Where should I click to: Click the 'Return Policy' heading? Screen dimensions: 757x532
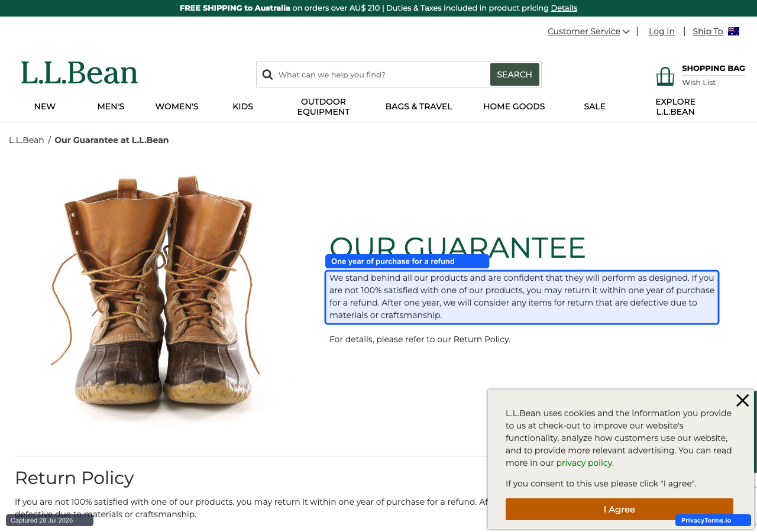tap(75, 478)
